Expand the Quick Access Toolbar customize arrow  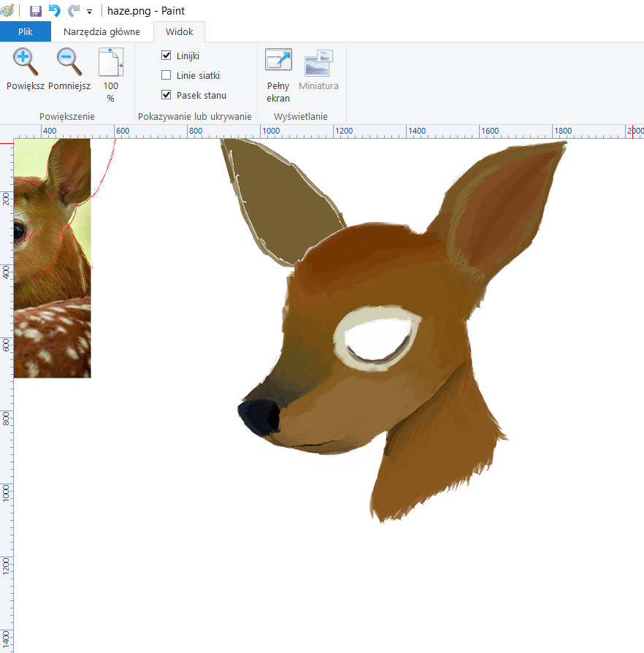click(89, 12)
